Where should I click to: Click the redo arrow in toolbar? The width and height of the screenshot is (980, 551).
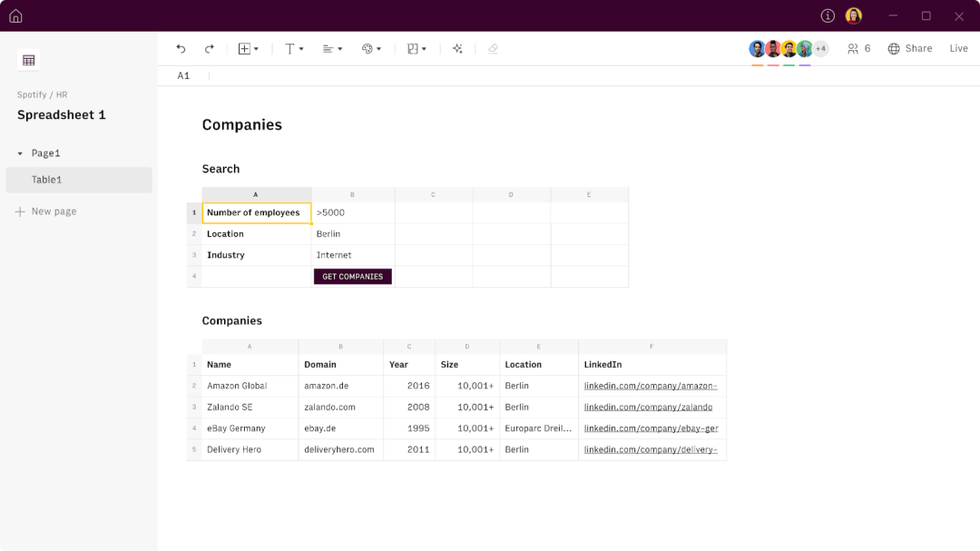(210, 49)
